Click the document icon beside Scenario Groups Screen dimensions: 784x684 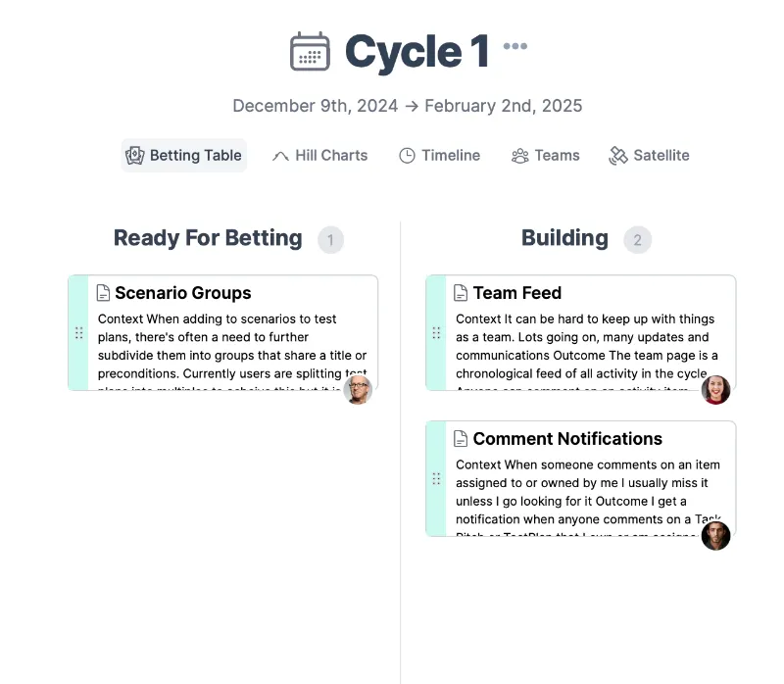coord(103,293)
